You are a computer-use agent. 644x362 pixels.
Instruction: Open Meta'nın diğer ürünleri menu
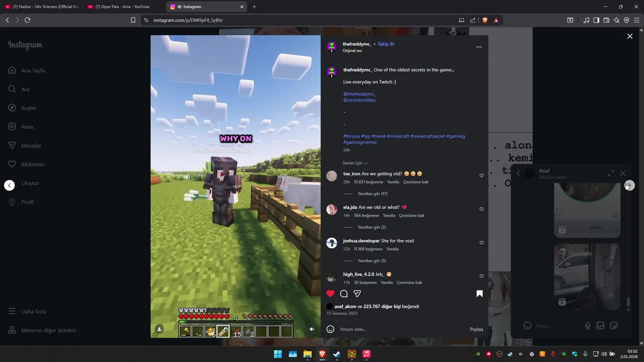42,330
